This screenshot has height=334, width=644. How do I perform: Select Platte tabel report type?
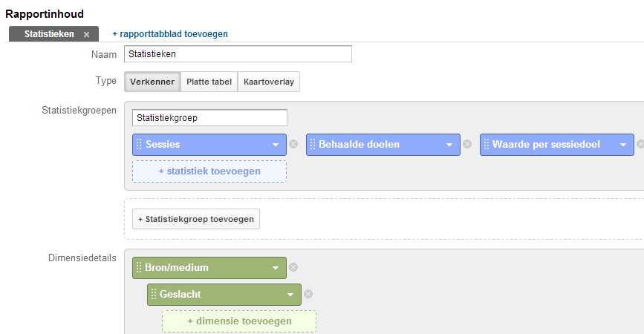pyautogui.click(x=209, y=82)
